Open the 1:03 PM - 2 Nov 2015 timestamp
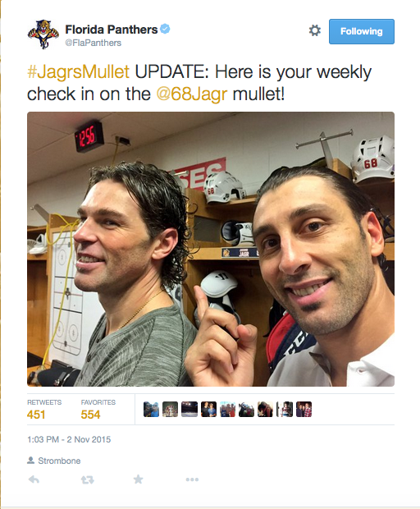Screen dimensions: 420x509 point(69,439)
